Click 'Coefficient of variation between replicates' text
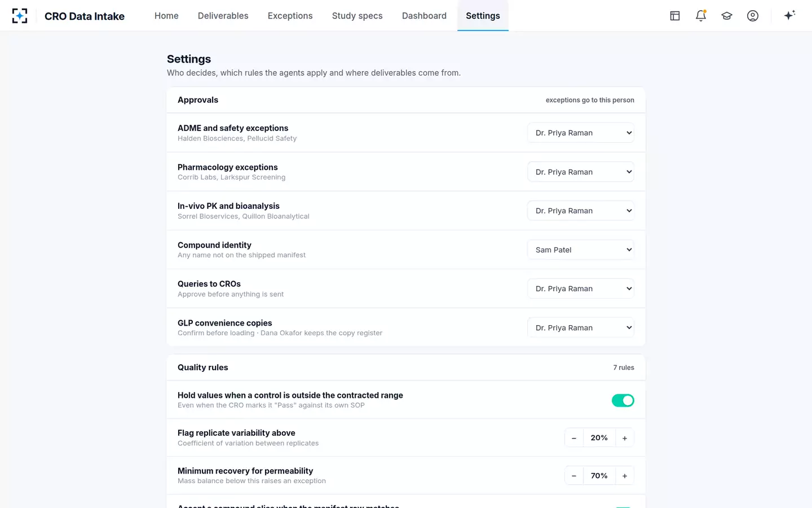The width and height of the screenshot is (812, 508). click(248, 443)
